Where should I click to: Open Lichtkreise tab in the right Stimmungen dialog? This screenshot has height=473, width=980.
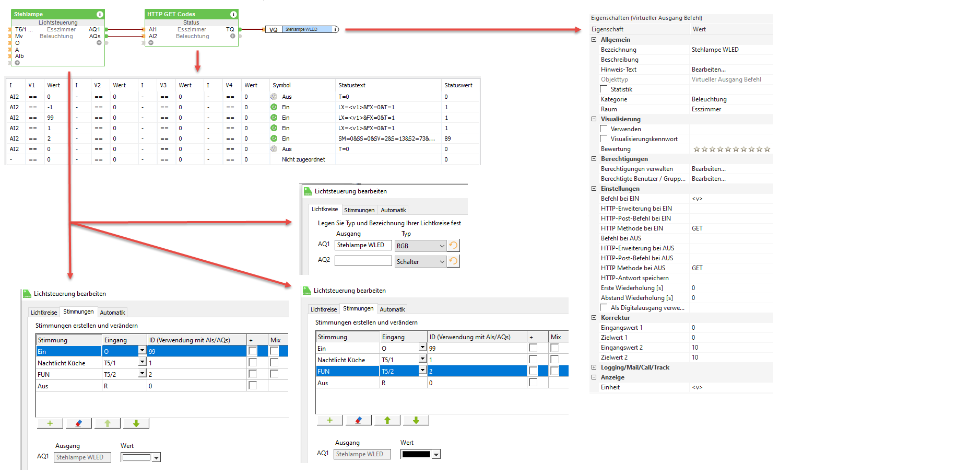click(x=324, y=309)
